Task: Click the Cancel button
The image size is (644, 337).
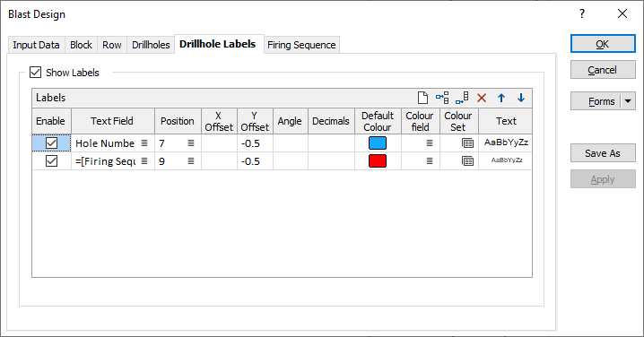Action: click(x=603, y=70)
